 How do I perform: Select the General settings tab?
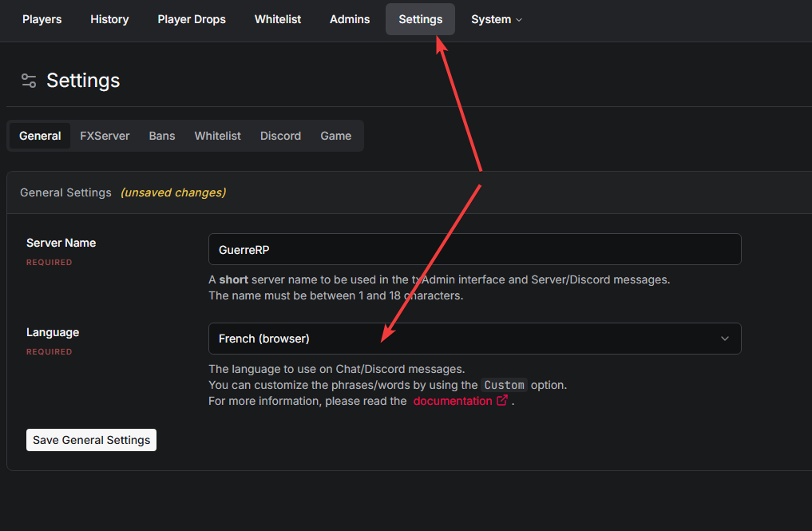[40, 136]
